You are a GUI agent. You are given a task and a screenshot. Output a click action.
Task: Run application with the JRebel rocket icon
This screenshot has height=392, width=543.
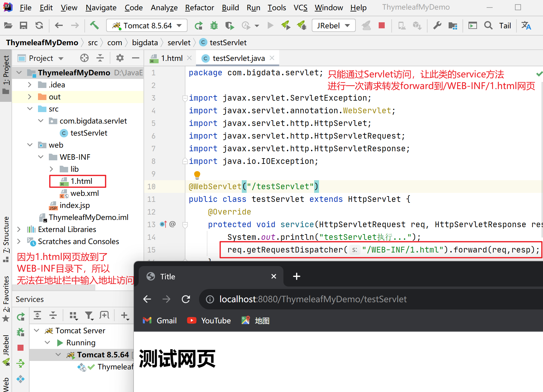point(286,25)
